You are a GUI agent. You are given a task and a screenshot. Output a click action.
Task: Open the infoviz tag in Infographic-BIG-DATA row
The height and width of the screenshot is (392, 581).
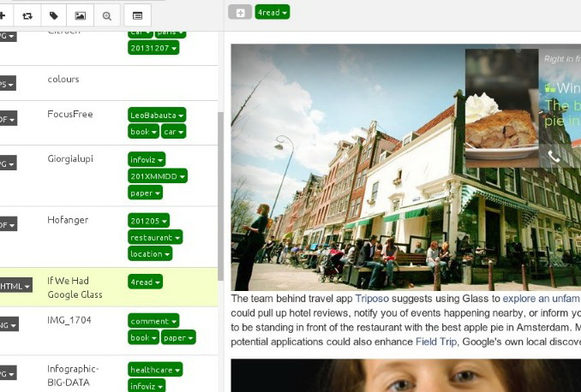(x=147, y=386)
